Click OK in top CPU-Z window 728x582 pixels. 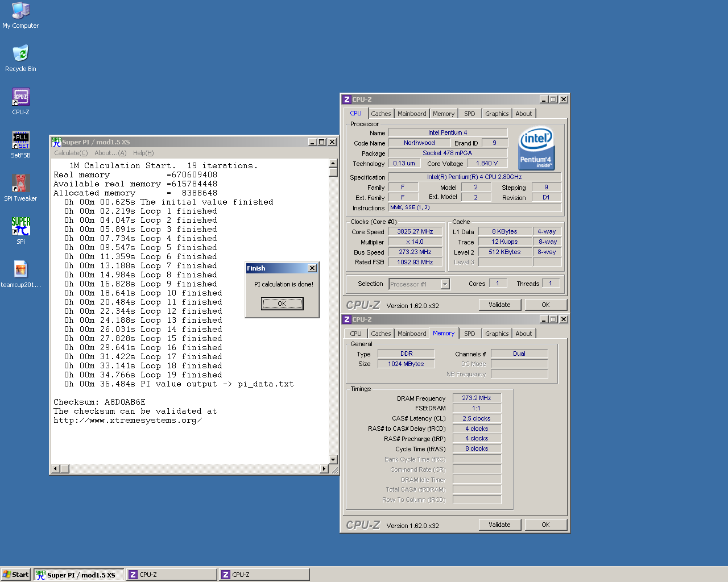(545, 305)
